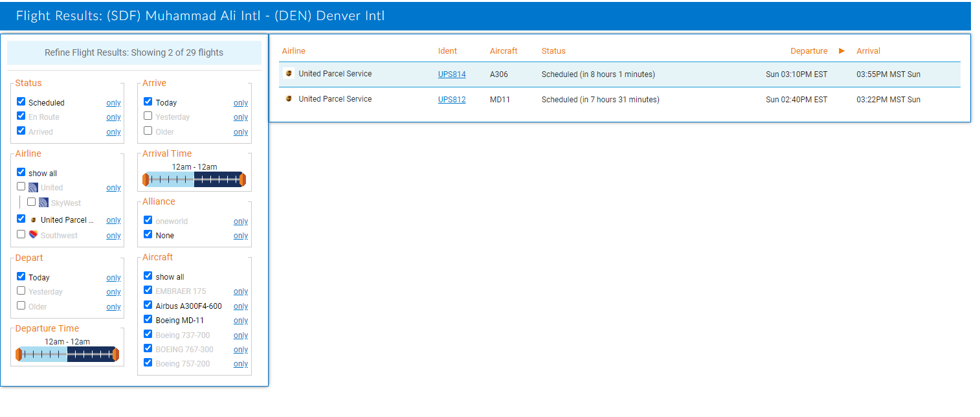
Task: Check Arrive Yesterday checkbox
Action: click(x=148, y=116)
